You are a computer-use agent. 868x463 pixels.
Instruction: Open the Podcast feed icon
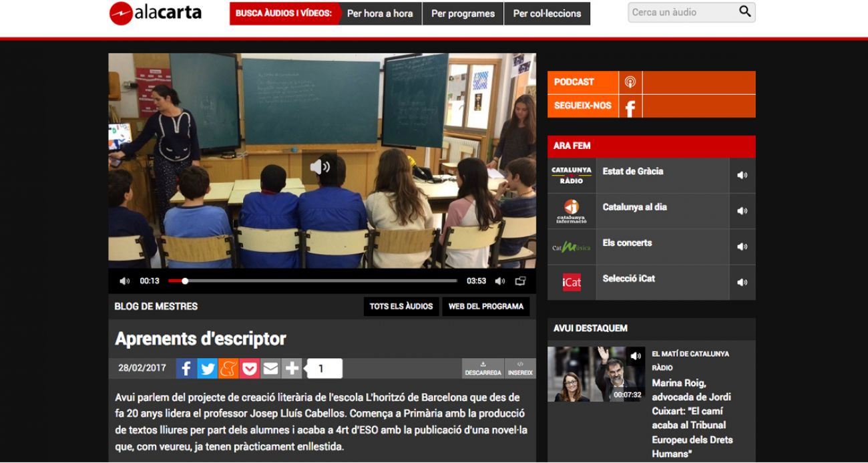(x=630, y=82)
